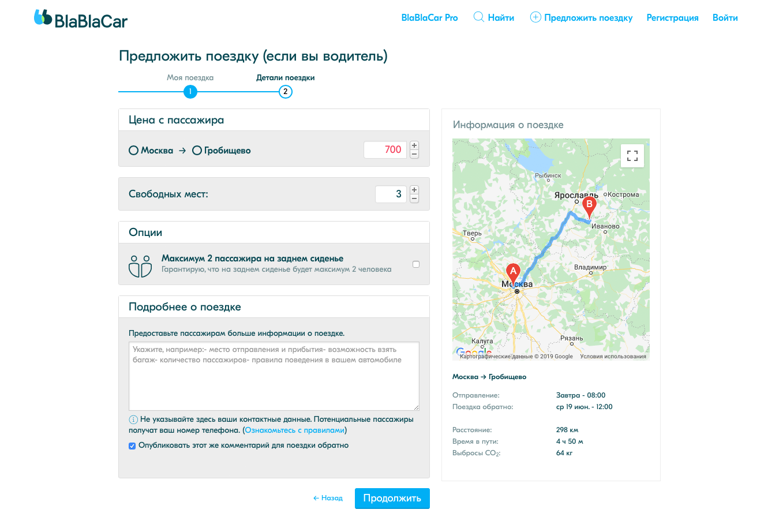
Task: Click Рыбинск city label on map
Action: (x=548, y=175)
